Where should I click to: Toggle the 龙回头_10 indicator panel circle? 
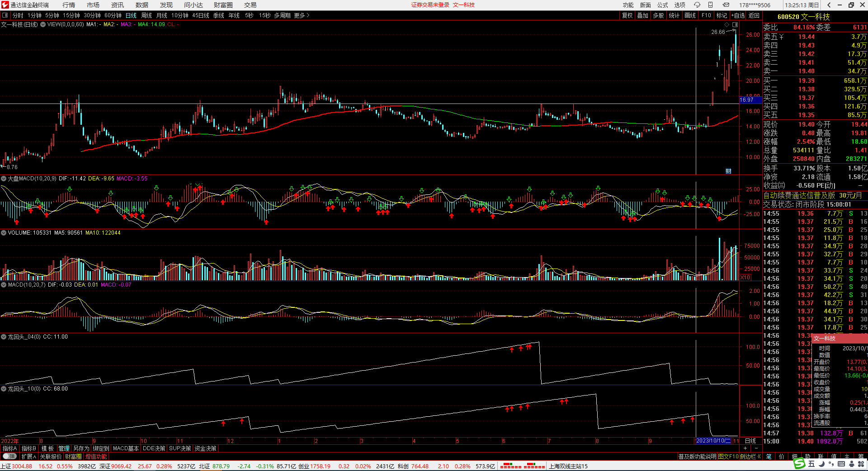tap(4, 389)
